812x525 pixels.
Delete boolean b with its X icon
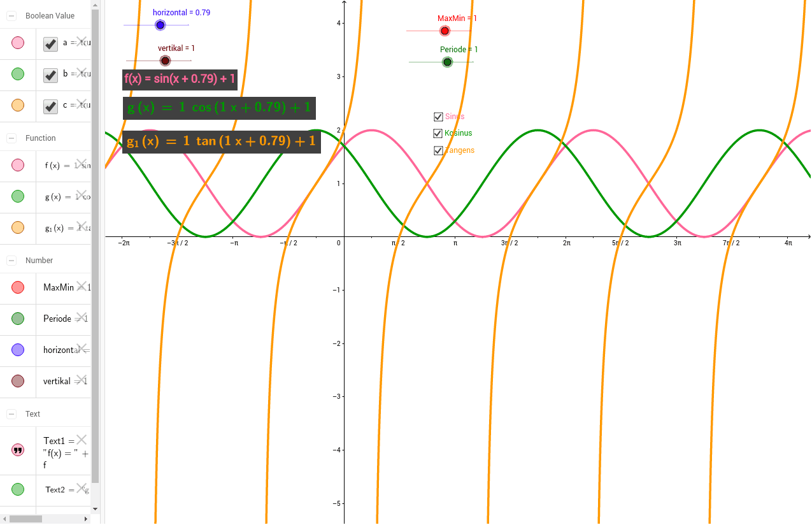[82, 72]
